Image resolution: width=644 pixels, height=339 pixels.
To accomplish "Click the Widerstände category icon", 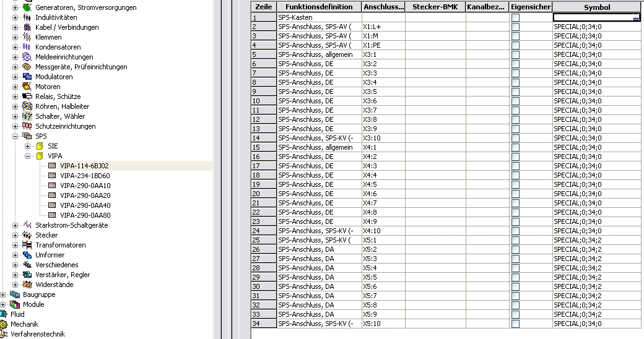I will pos(27,285).
